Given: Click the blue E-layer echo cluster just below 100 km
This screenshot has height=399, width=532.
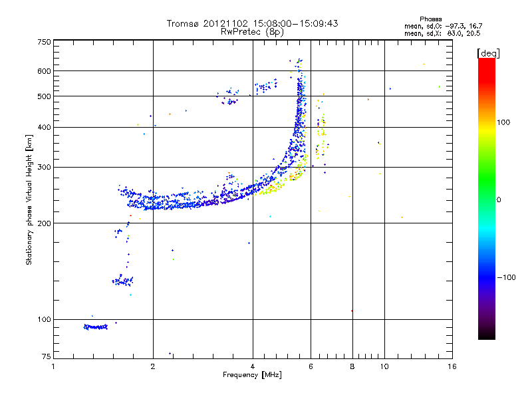Looking at the screenshot, I should [x=96, y=327].
